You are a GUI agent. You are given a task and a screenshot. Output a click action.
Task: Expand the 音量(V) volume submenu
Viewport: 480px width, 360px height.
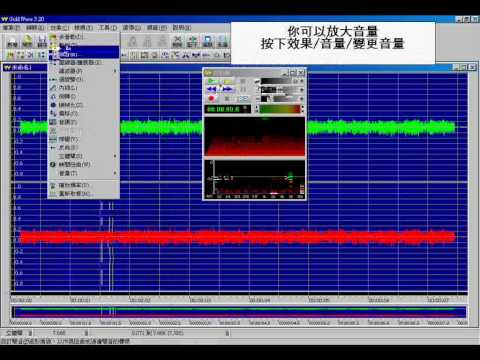[x=84, y=173]
